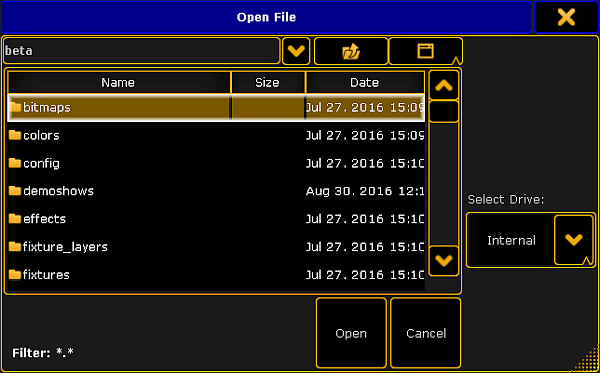Click the scrollbar thumb handle
Viewport: 600px width, 373px height.
[x=444, y=112]
